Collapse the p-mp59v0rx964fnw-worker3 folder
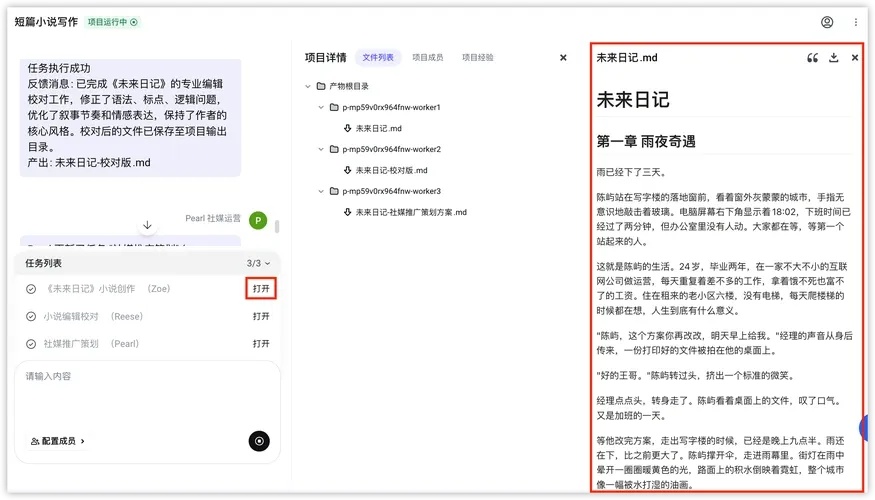875x500 pixels. coord(321,191)
